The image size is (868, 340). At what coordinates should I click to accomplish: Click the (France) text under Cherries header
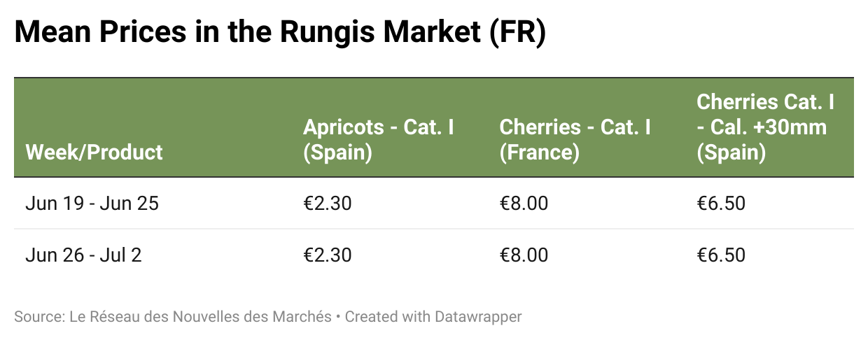point(540,153)
